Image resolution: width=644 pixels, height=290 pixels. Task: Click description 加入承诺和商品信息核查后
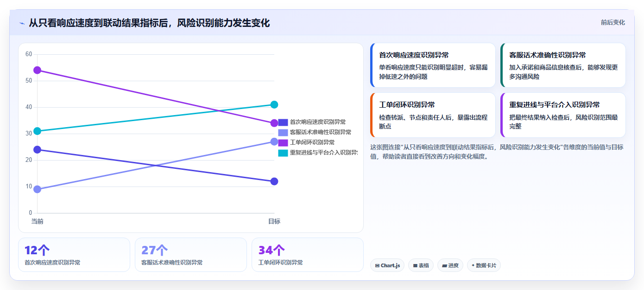(x=563, y=72)
